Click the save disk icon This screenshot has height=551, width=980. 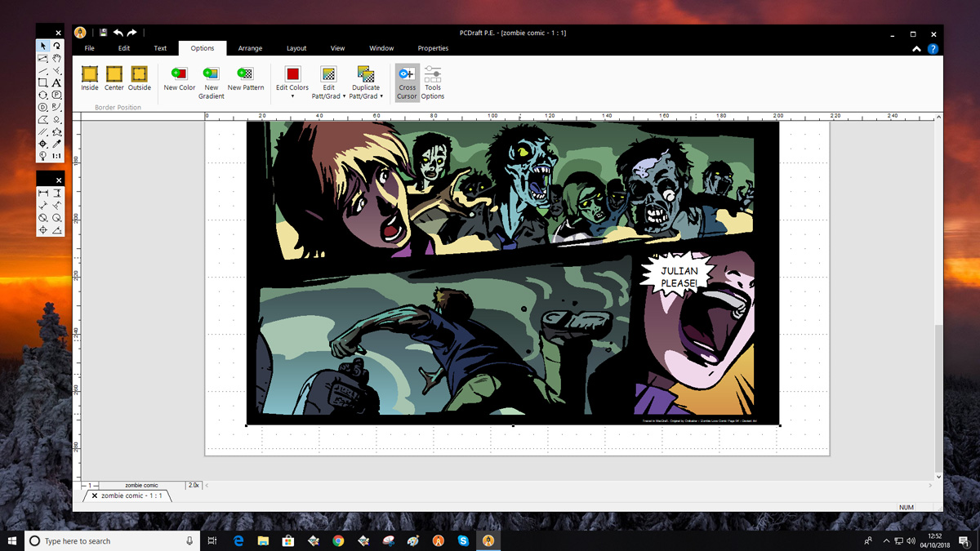pos(104,33)
